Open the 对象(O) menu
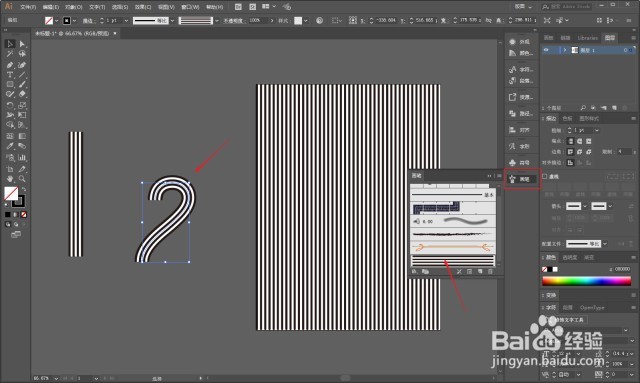The height and width of the screenshot is (383, 640). tap(73, 7)
